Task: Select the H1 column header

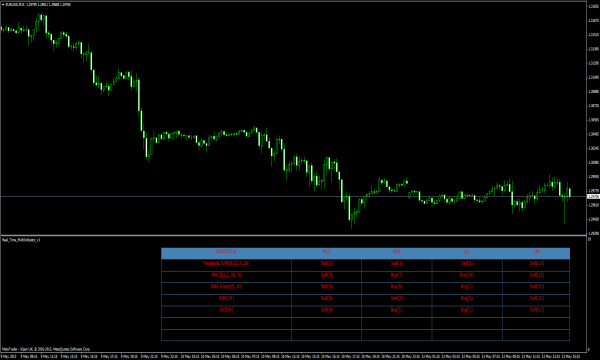Action: point(466,252)
